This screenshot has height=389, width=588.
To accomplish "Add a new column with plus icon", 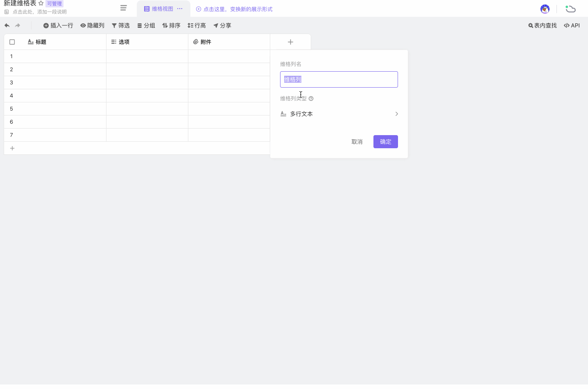I will click(290, 42).
